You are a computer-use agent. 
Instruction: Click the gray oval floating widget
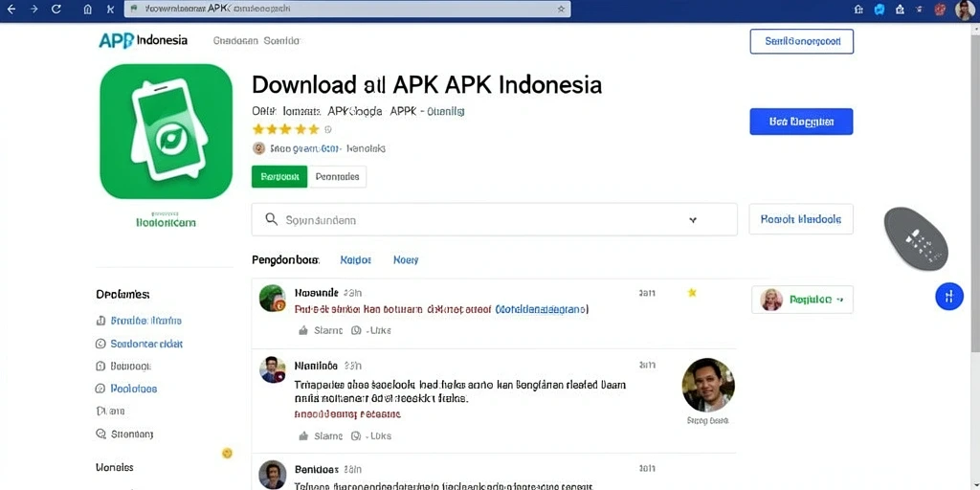(x=916, y=238)
